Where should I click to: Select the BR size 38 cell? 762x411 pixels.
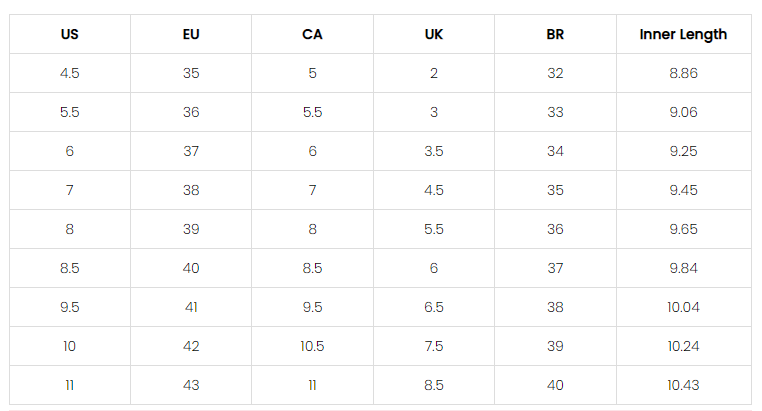[555, 307]
